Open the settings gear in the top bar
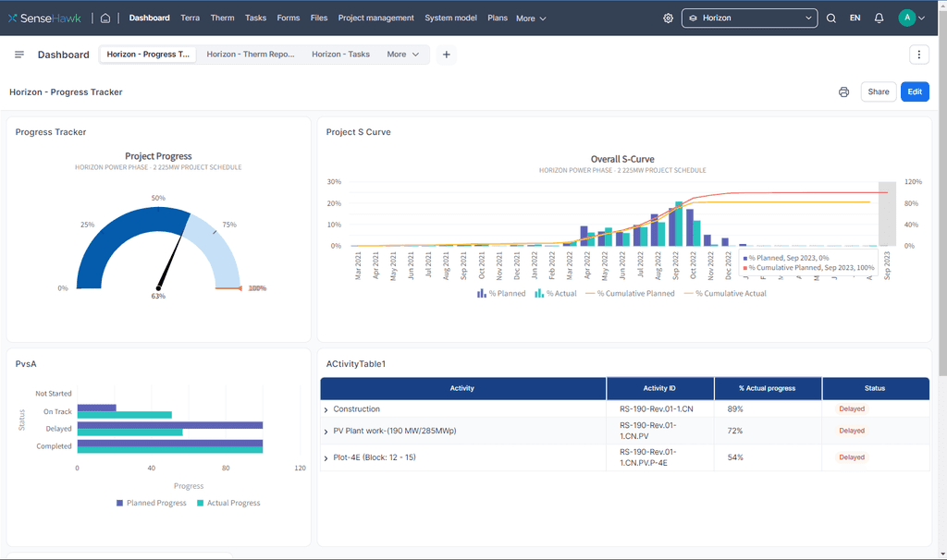Image resolution: width=947 pixels, height=560 pixels. [x=668, y=18]
